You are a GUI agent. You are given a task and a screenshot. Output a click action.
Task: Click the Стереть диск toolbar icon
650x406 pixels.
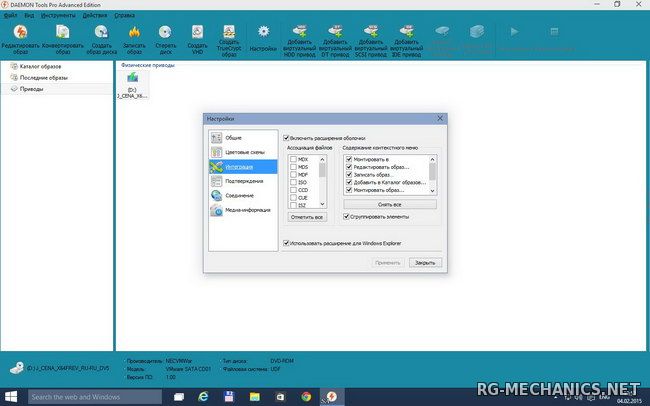(x=165, y=33)
